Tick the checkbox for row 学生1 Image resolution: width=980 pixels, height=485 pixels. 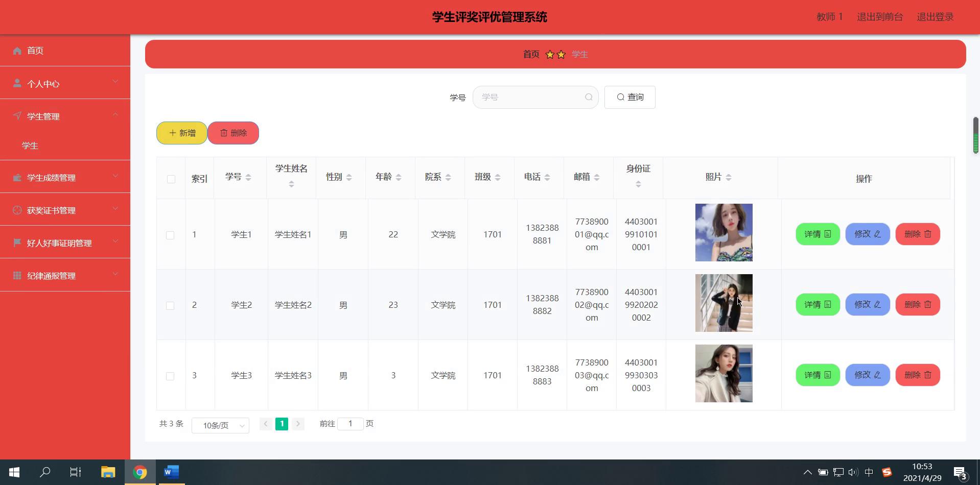click(x=170, y=235)
